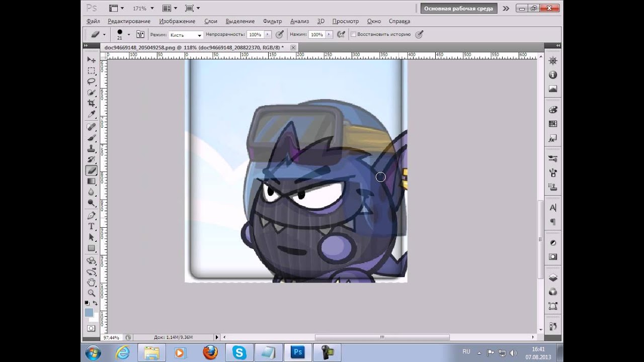Viewport: 644px width, 362px height.
Task: Select the Rectangle shape tool
Action: (x=91, y=248)
